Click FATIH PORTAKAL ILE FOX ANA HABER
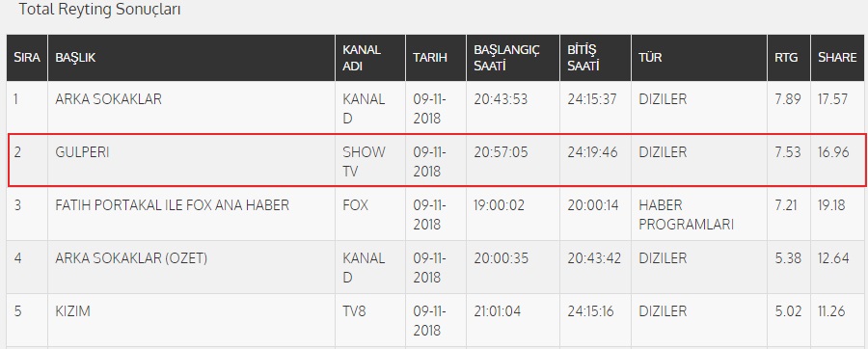The image size is (868, 349). pyautogui.click(x=173, y=205)
